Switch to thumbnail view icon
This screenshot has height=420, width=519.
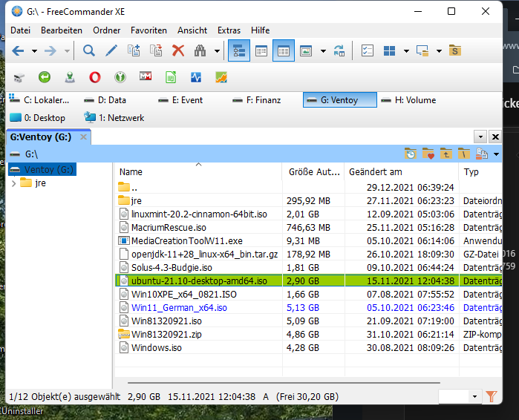[x=306, y=51]
